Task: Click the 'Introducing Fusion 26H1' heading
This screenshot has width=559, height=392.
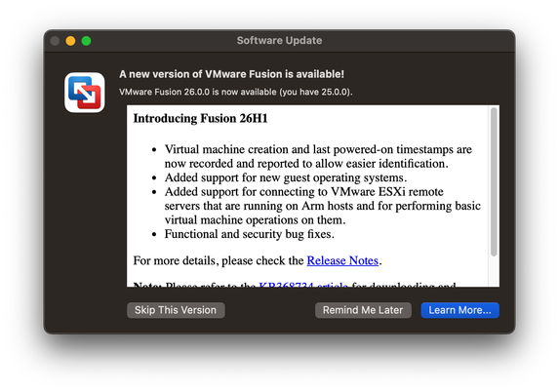Action: pyautogui.click(x=200, y=118)
